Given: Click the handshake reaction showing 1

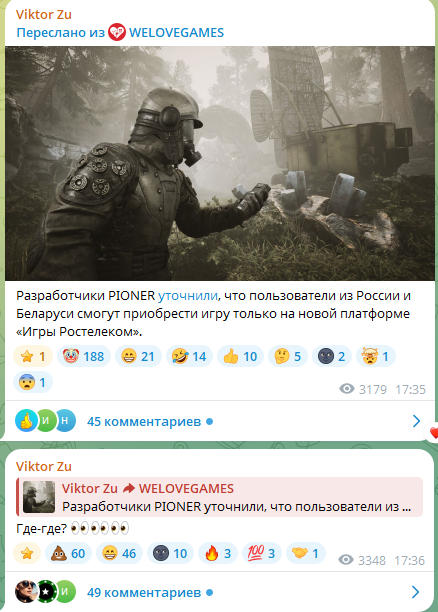Looking at the screenshot, I should tap(306, 553).
